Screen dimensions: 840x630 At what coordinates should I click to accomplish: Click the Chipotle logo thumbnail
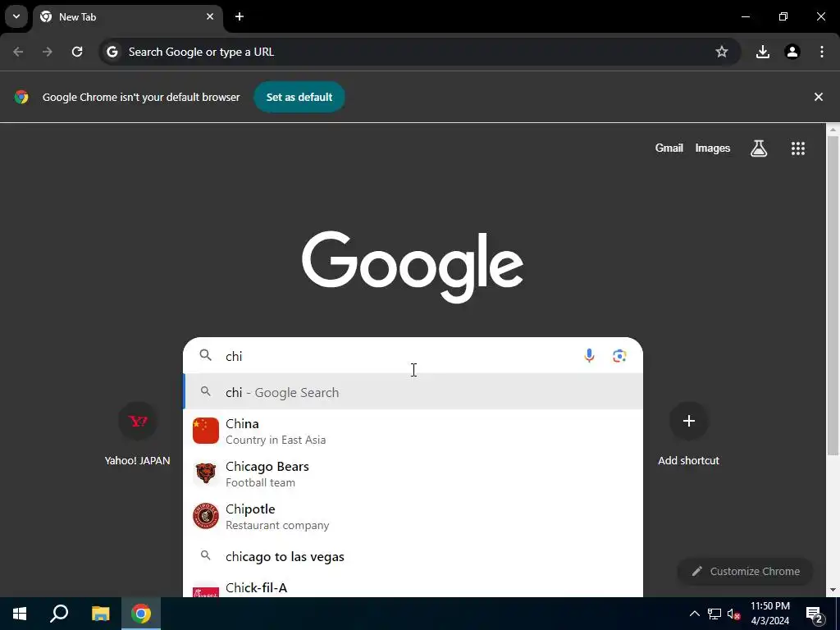[206, 516]
